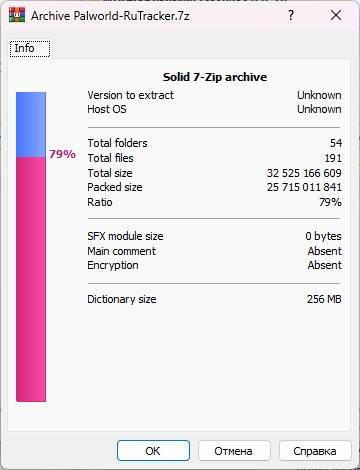Click the pink part of ratio bar
The image size is (360, 470).
[31, 279]
